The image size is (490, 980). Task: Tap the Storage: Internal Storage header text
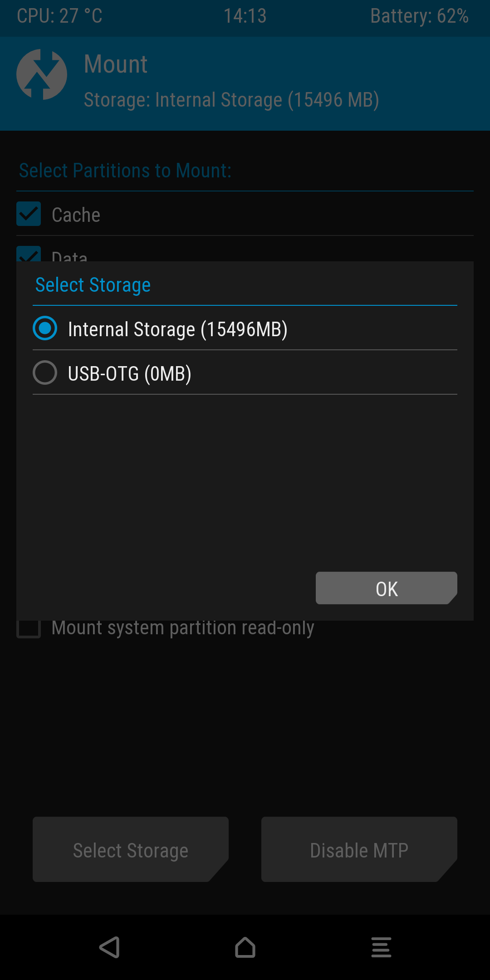click(231, 100)
